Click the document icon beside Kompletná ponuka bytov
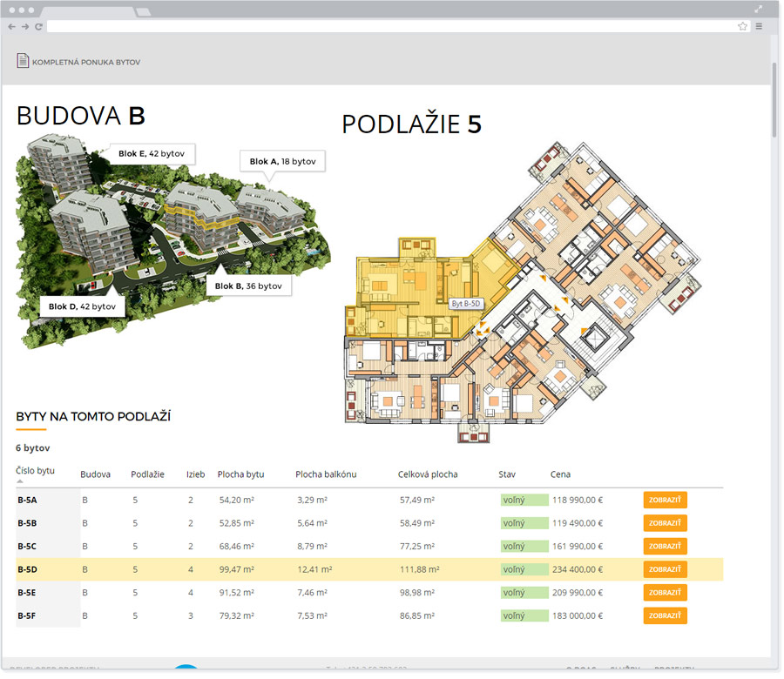Screen dimensions: 784x679 pyautogui.click(x=22, y=61)
